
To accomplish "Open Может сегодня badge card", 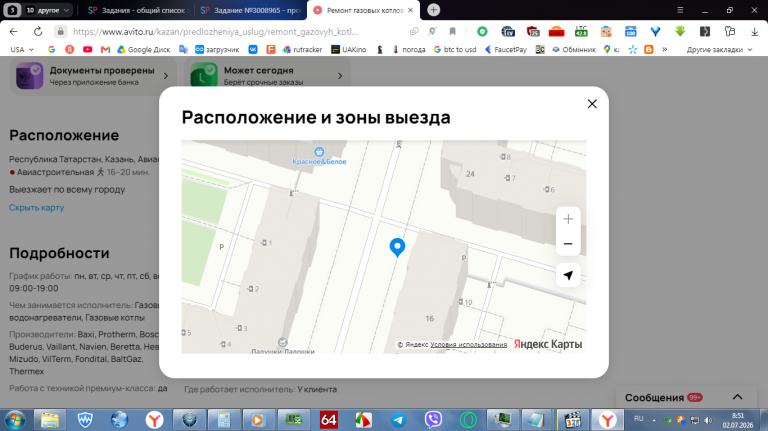I will pyautogui.click(x=267, y=76).
